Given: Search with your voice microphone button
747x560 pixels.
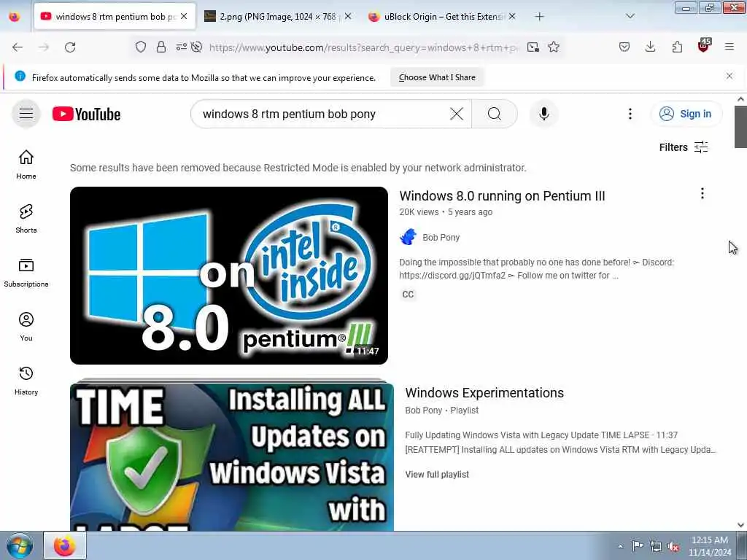Looking at the screenshot, I should [544, 114].
